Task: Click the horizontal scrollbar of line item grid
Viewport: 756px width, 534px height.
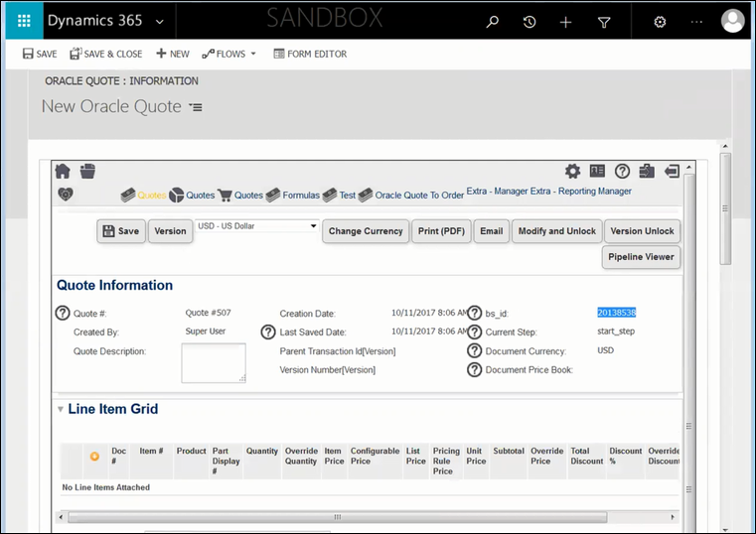Action: pyautogui.click(x=338, y=517)
